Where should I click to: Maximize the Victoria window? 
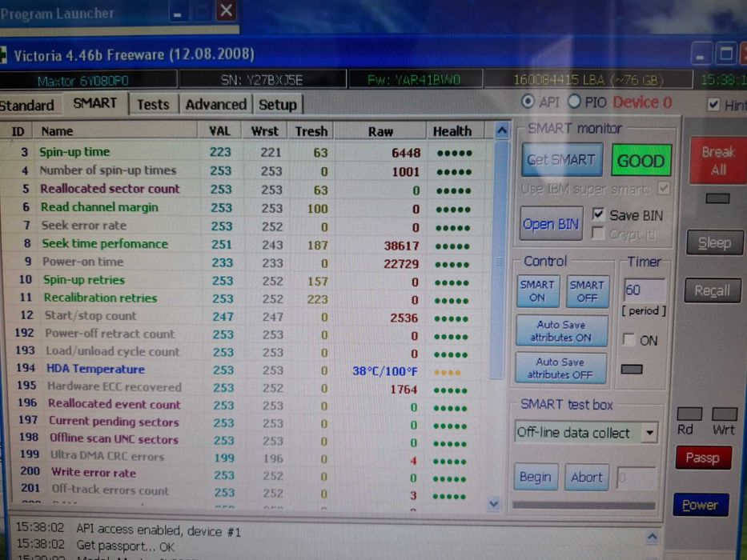[x=726, y=54]
